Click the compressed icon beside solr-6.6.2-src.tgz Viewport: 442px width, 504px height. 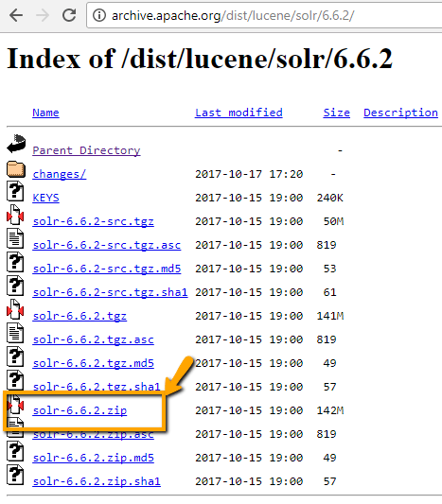point(15,215)
